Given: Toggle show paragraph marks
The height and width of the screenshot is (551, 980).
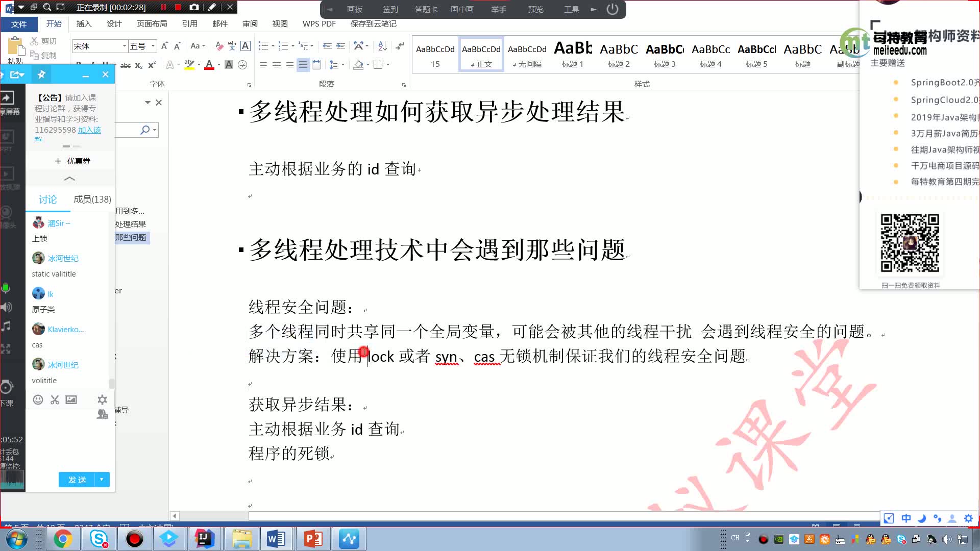Looking at the screenshot, I should 400,46.
